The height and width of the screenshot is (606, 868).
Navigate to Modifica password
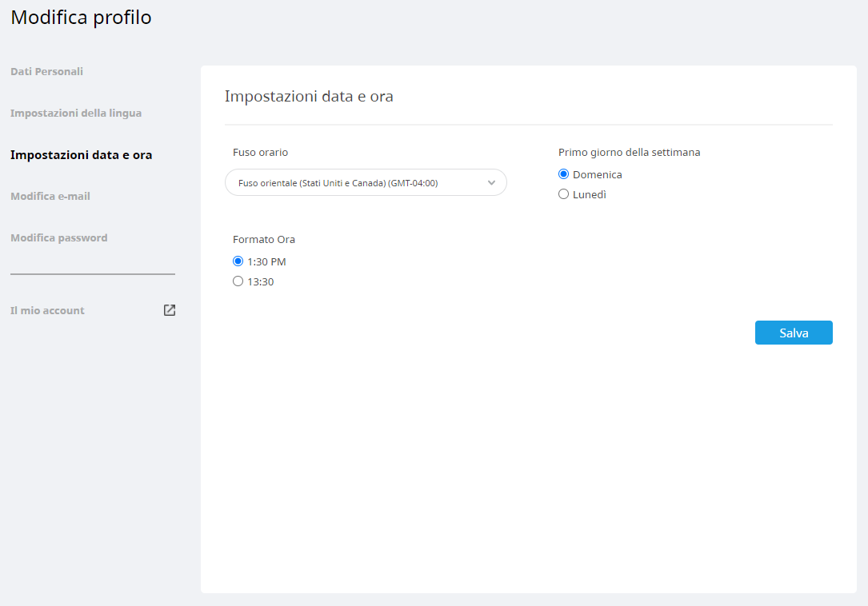pyautogui.click(x=58, y=237)
